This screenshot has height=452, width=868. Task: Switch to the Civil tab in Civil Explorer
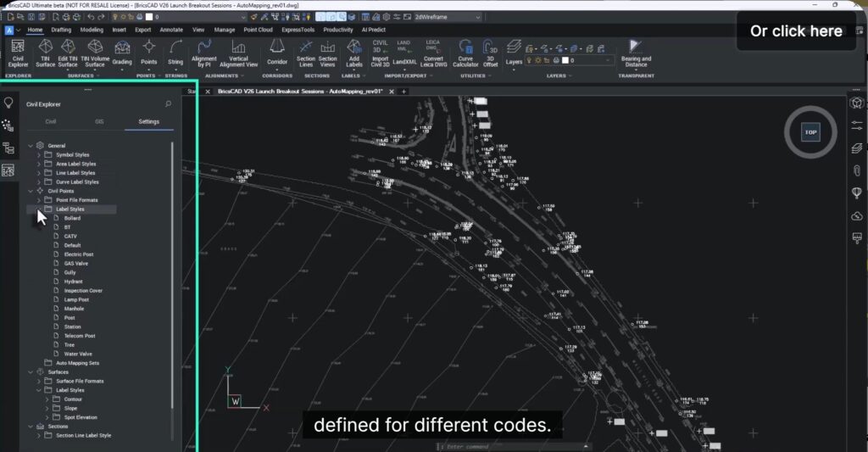50,121
